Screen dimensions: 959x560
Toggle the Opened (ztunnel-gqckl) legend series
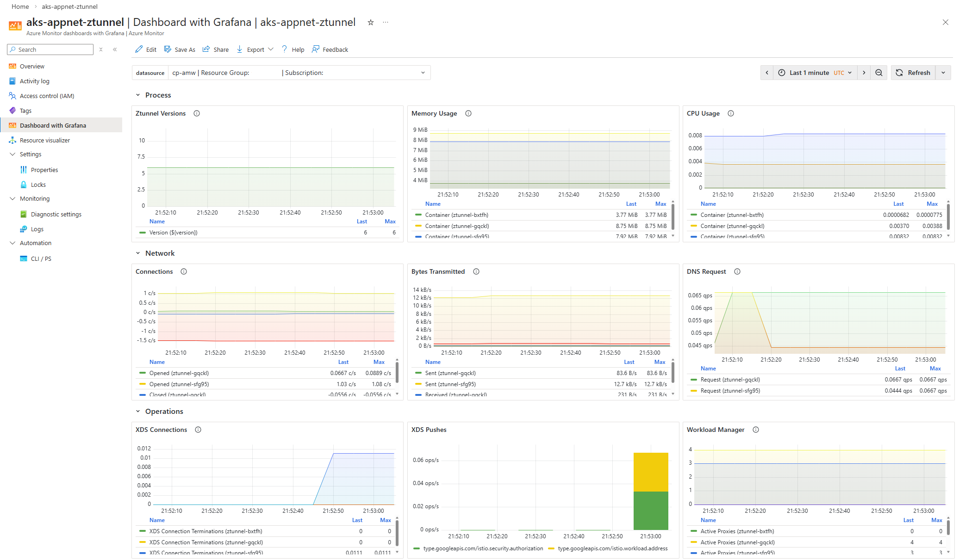point(179,373)
